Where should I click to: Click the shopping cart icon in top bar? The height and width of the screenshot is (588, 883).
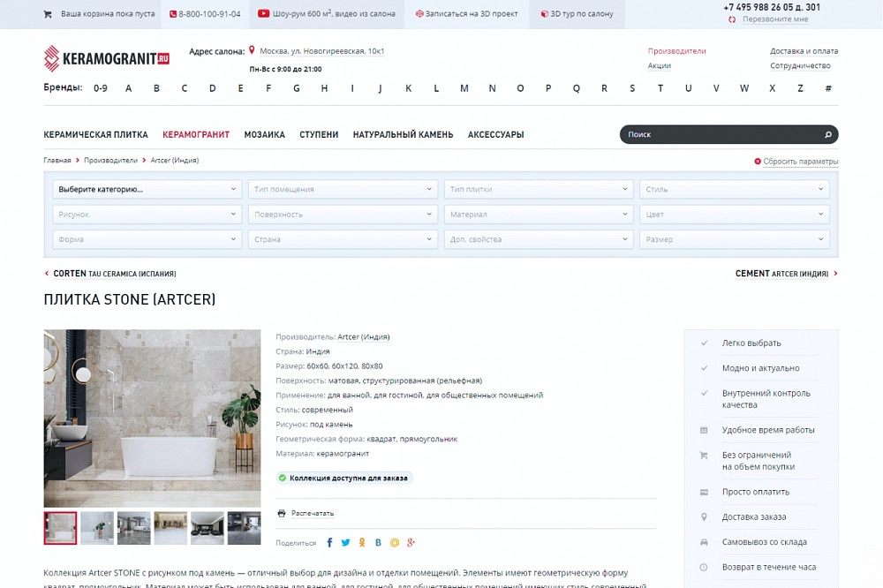click(x=48, y=14)
